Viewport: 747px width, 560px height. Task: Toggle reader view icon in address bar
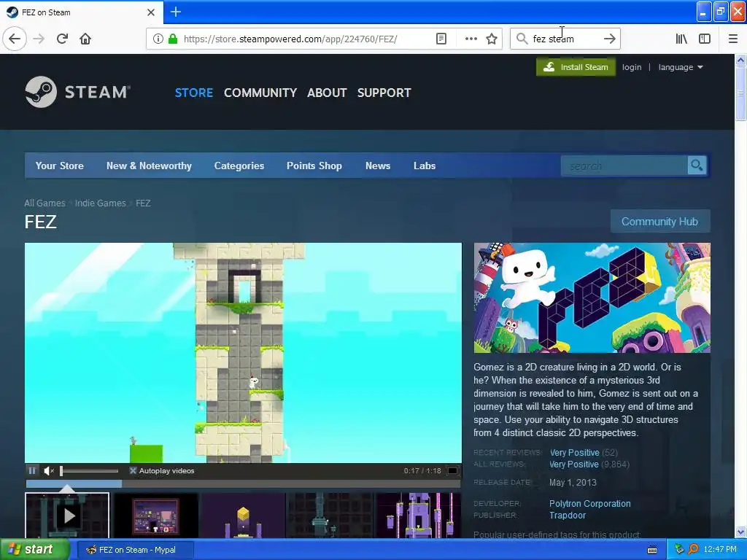click(441, 39)
